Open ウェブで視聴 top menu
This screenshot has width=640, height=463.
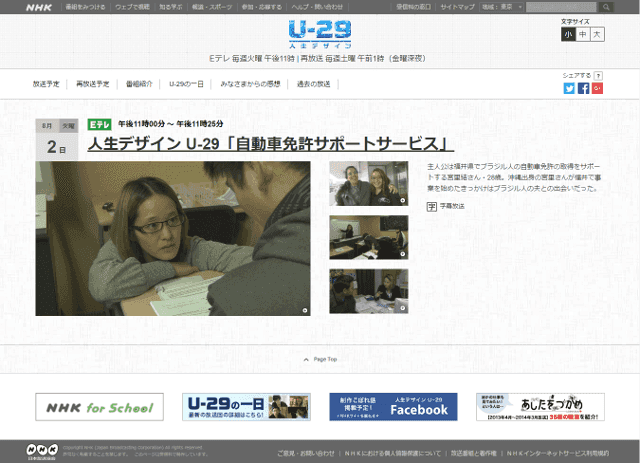(132, 7)
